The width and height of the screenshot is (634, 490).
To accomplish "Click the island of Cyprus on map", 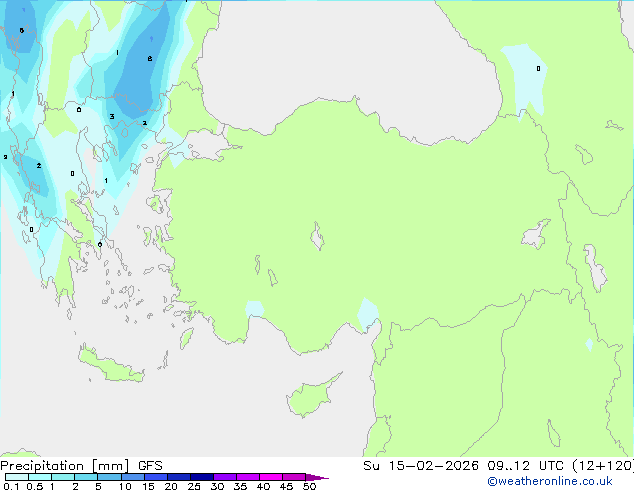I will point(311,397).
